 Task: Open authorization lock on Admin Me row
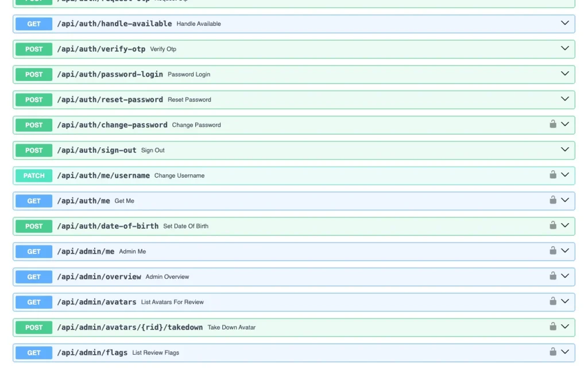click(x=553, y=250)
